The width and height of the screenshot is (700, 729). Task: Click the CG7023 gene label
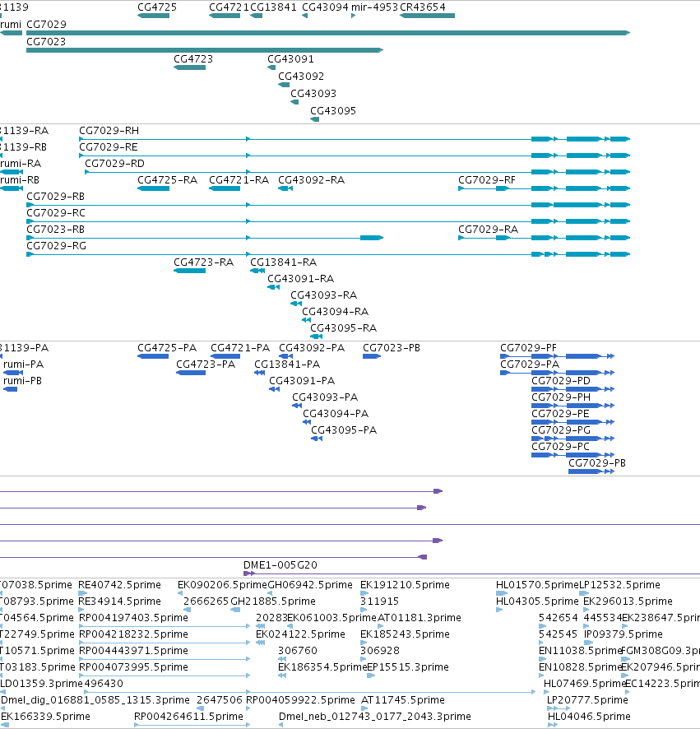point(46,41)
